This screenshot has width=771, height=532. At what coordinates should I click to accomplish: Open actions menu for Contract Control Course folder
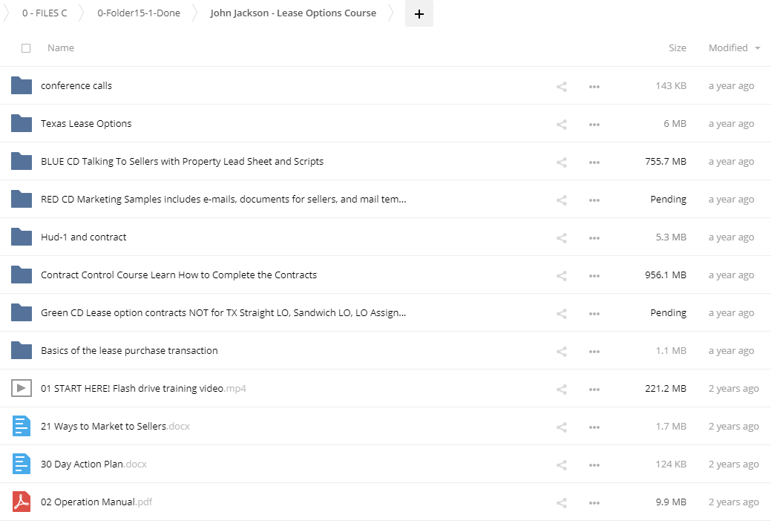point(594,275)
